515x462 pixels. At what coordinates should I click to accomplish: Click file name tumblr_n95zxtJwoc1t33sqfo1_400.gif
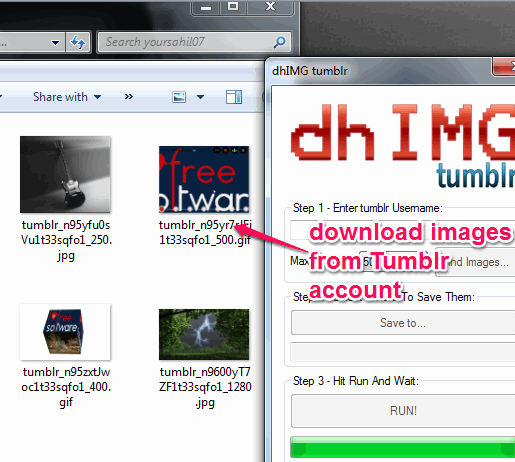pyautogui.click(x=66, y=387)
